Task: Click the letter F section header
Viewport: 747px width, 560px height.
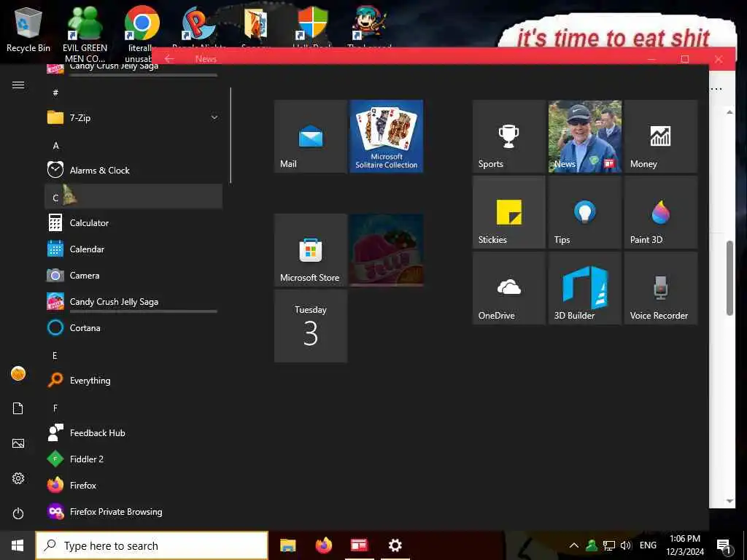Action: point(133,408)
